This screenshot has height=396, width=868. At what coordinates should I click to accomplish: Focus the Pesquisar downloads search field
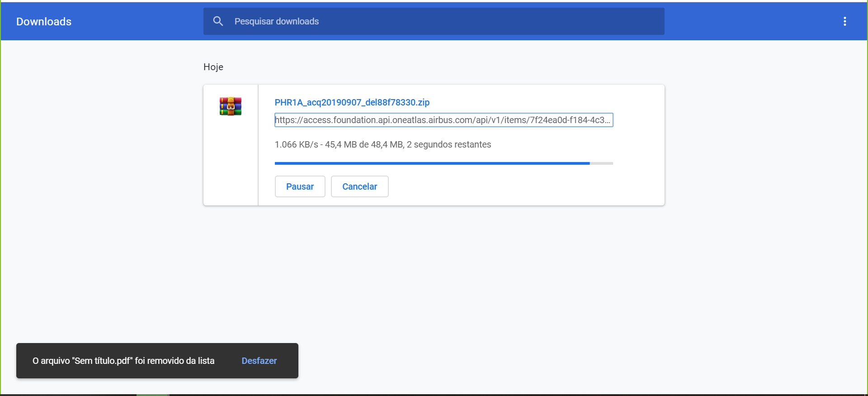coord(443,21)
